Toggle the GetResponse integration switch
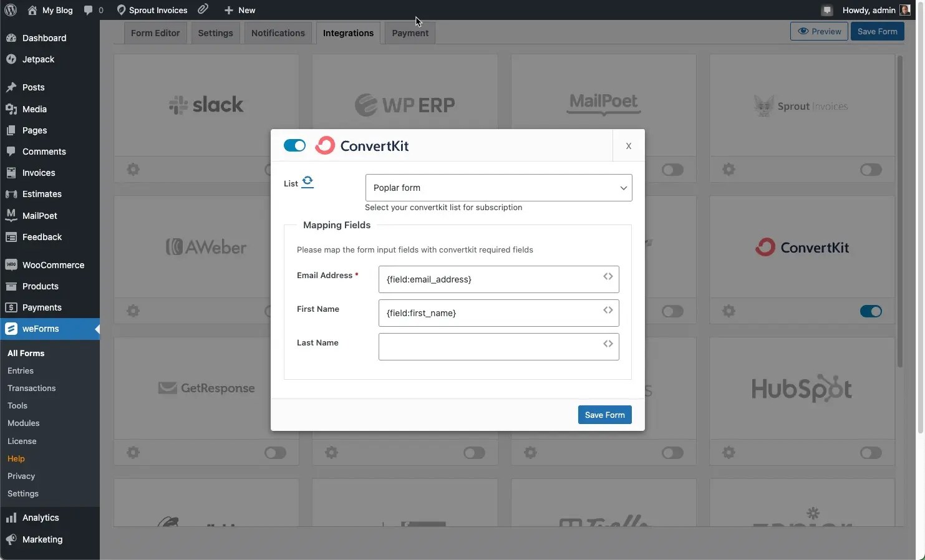Viewport: 925px width, 560px height. pyautogui.click(x=274, y=453)
